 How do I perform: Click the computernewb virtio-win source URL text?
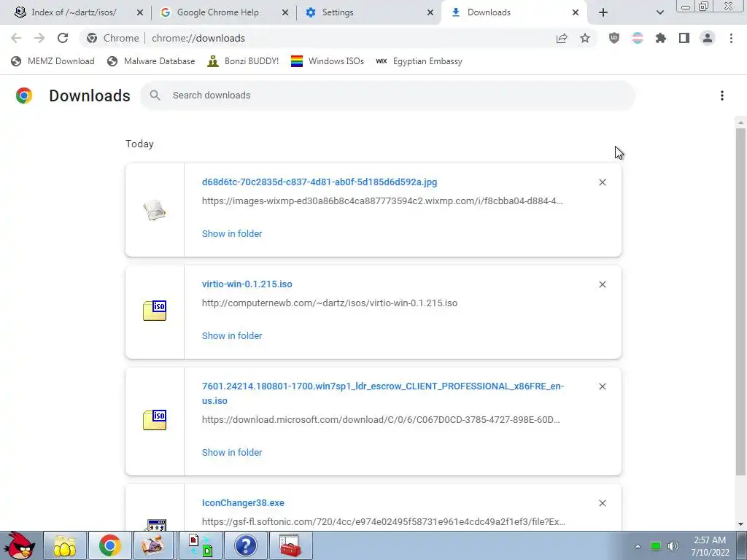click(330, 303)
